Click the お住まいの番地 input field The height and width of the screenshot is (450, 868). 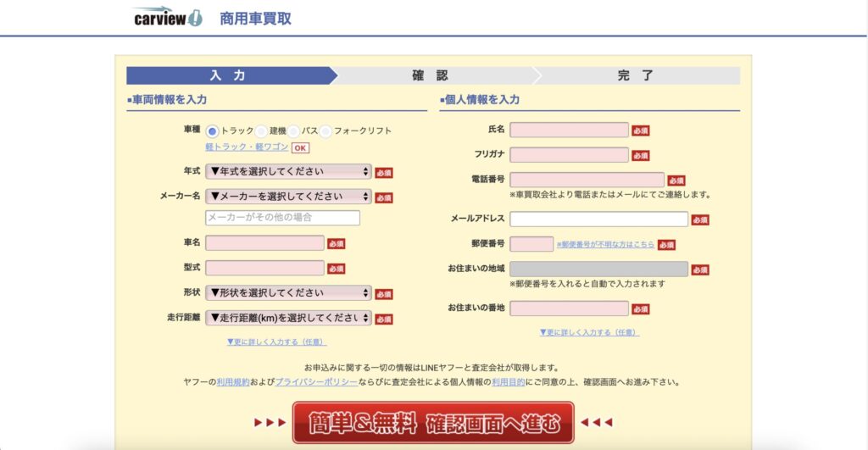(x=569, y=308)
